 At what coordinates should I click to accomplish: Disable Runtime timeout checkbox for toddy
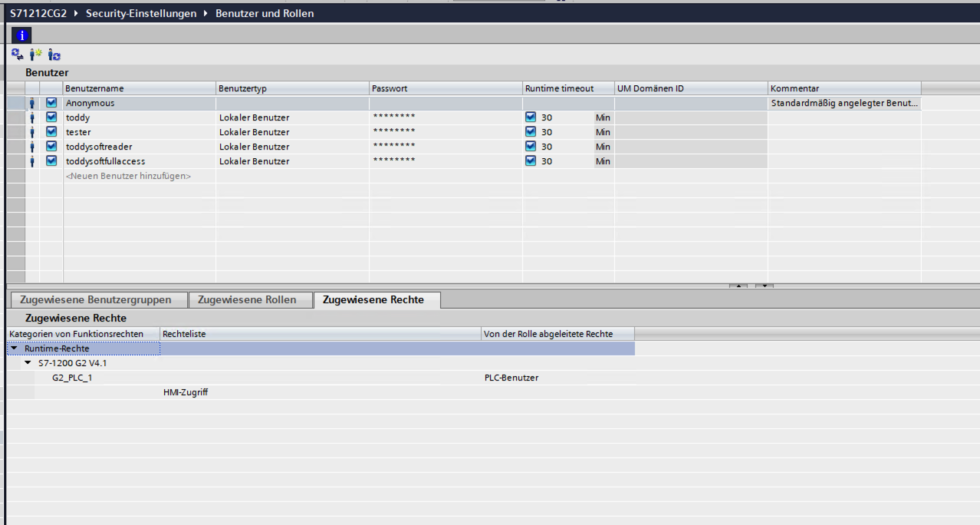tap(531, 117)
